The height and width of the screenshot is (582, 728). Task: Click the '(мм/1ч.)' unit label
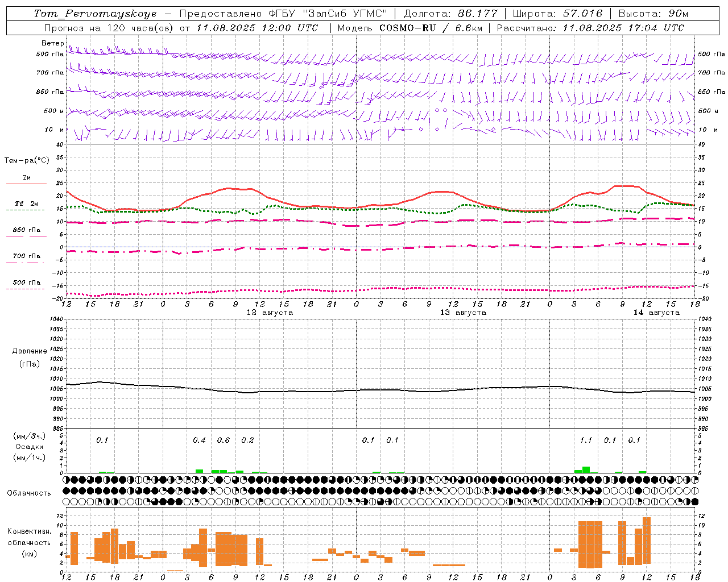click(x=30, y=458)
